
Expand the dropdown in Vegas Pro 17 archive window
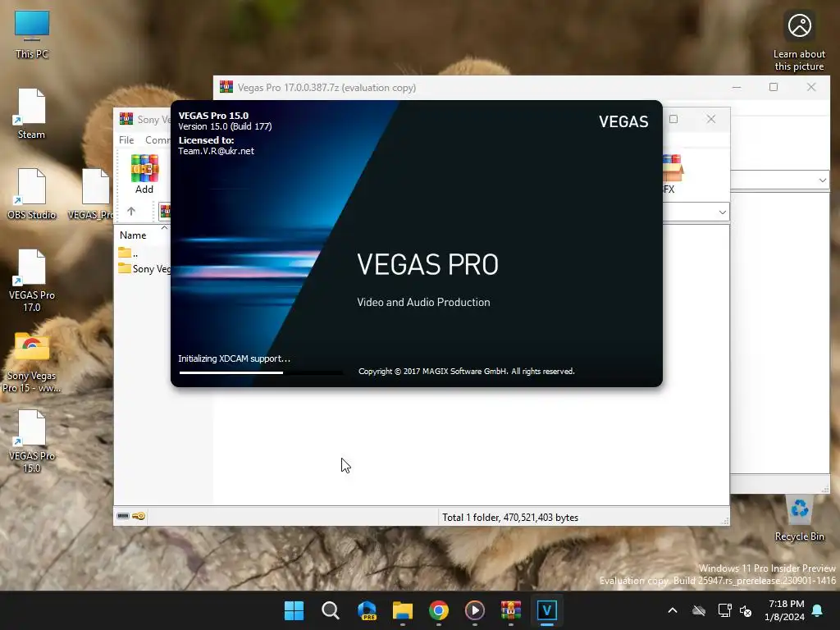(x=822, y=180)
